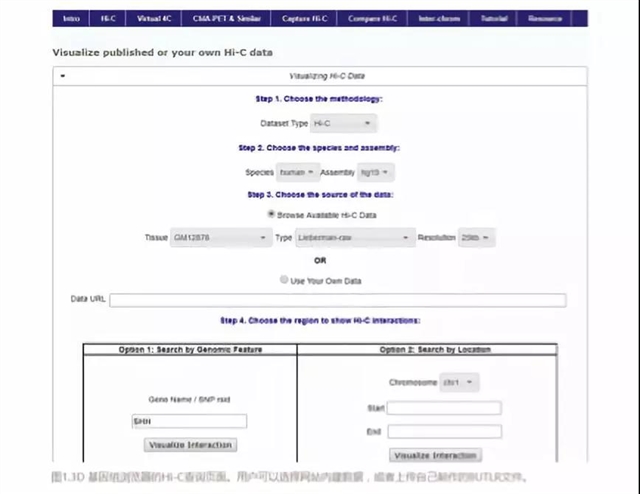Select the Inter-chrom tab
The image size is (640, 494).
coord(439,19)
